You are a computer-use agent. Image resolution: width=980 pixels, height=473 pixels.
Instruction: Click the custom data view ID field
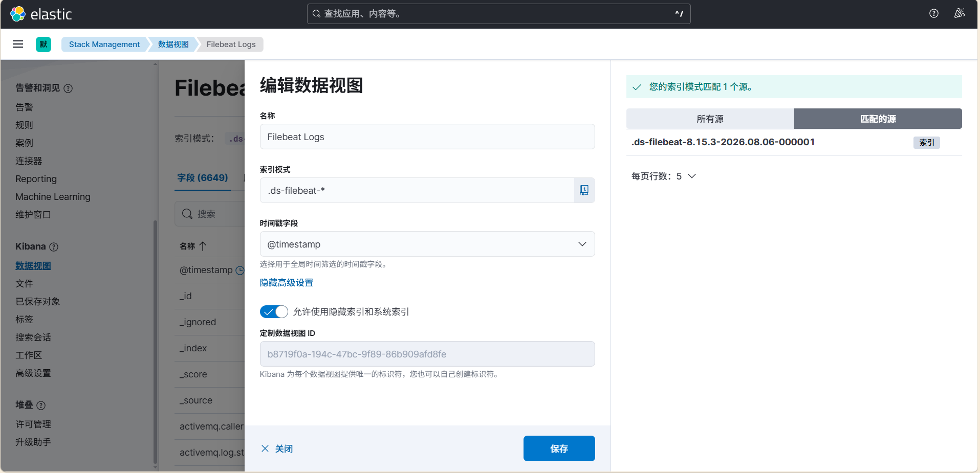click(427, 354)
